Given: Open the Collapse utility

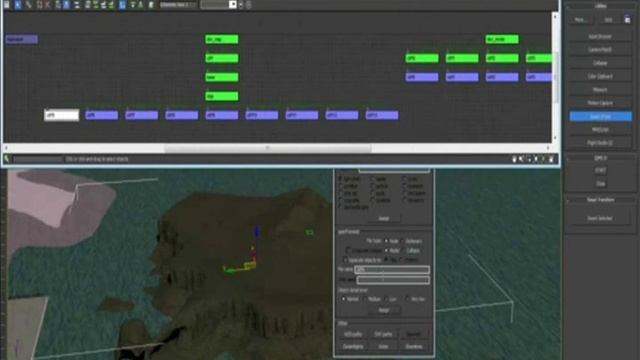Looking at the screenshot, I should (600, 63).
